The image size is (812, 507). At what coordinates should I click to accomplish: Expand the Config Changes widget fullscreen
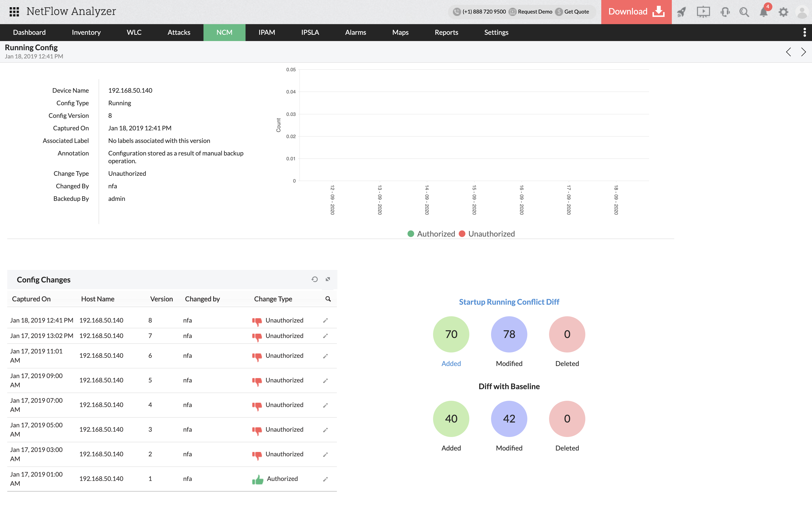tap(328, 279)
